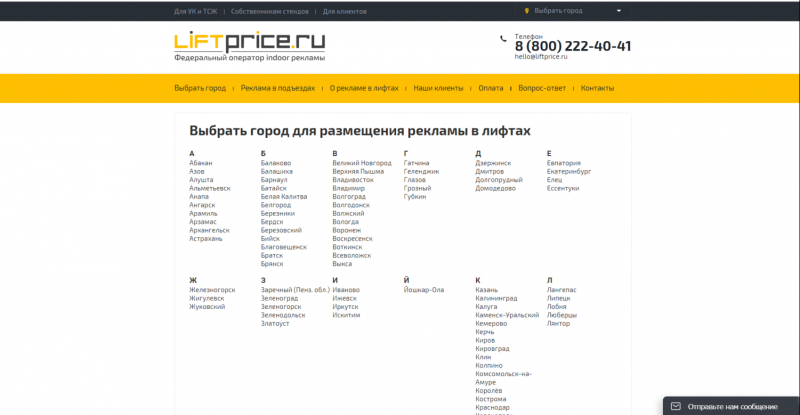This screenshot has width=800, height=415.
Task: Select city Иркутск
Action: [x=345, y=307]
